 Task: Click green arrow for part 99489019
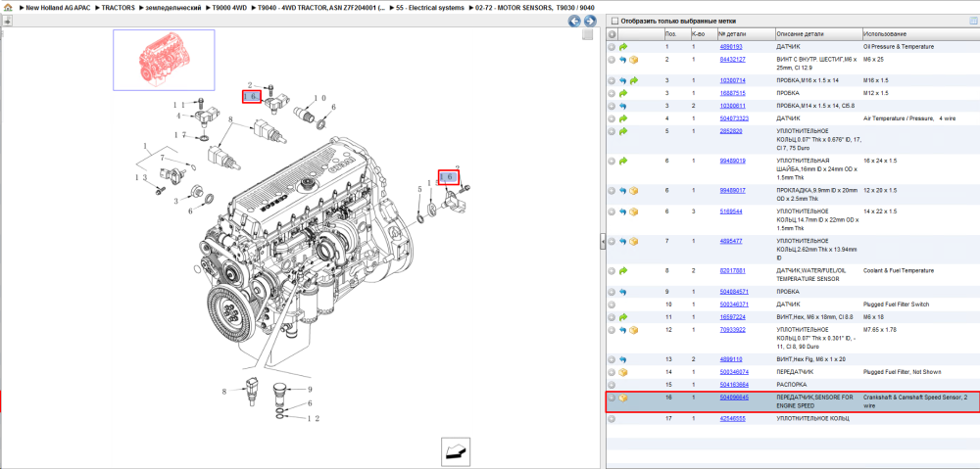click(623, 162)
